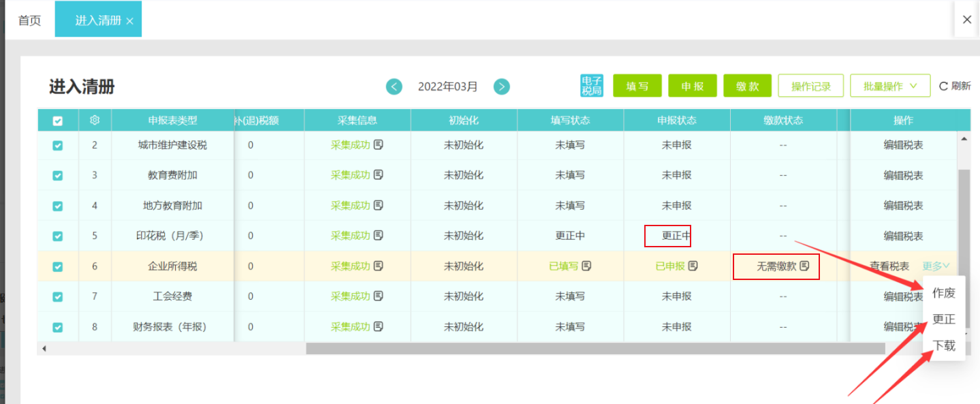
Task: Open the 电子税局 icon
Action: tap(592, 86)
